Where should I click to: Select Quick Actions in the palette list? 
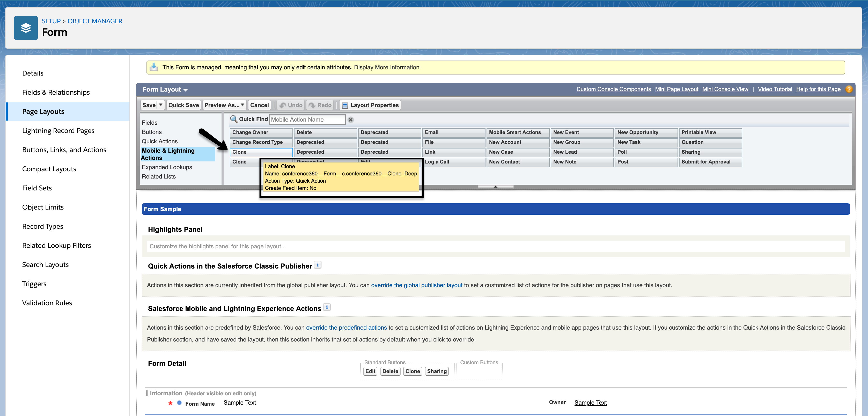[159, 141]
